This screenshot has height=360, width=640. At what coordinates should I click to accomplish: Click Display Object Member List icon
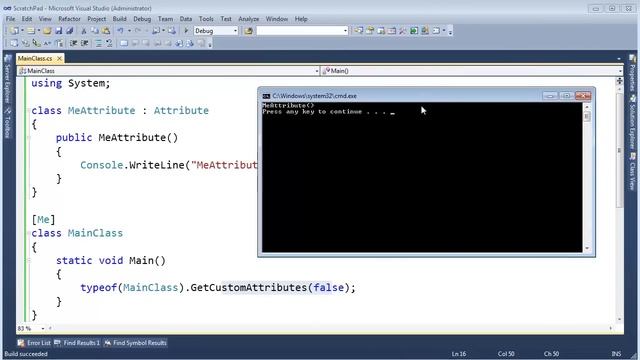pos(14,43)
